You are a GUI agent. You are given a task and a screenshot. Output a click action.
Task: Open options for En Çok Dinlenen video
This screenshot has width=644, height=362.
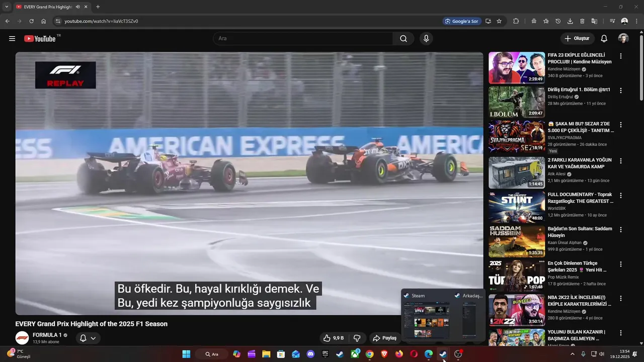tap(621, 264)
